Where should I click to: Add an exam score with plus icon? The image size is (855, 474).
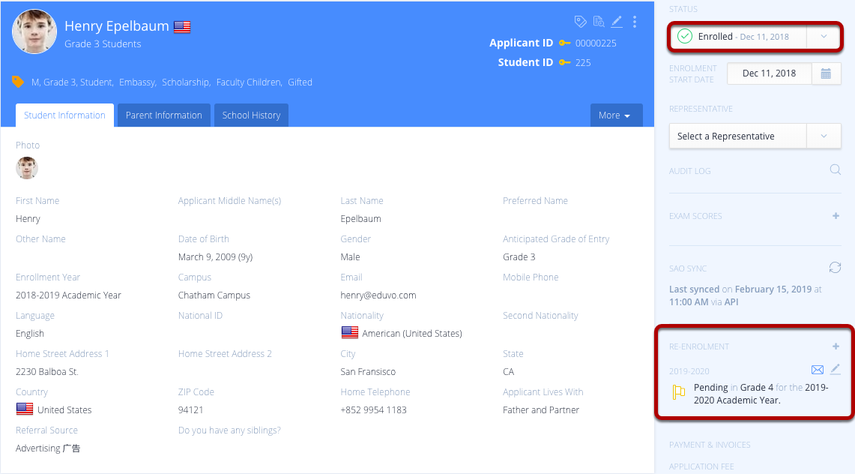[835, 216]
